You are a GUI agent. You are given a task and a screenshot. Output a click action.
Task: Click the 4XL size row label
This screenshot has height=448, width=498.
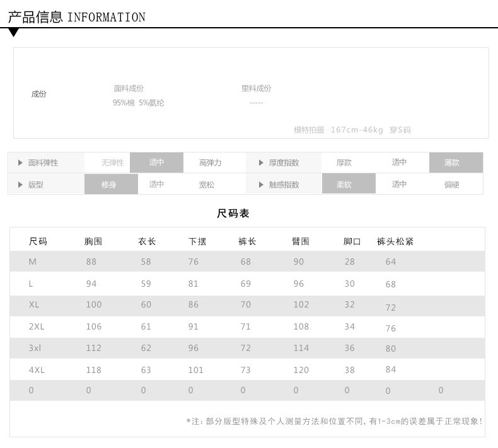pos(37,370)
